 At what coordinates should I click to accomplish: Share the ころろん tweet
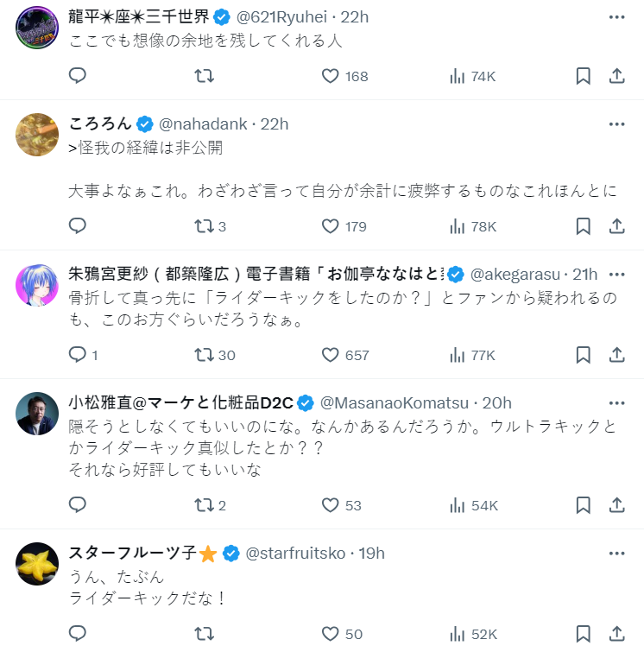point(616,226)
